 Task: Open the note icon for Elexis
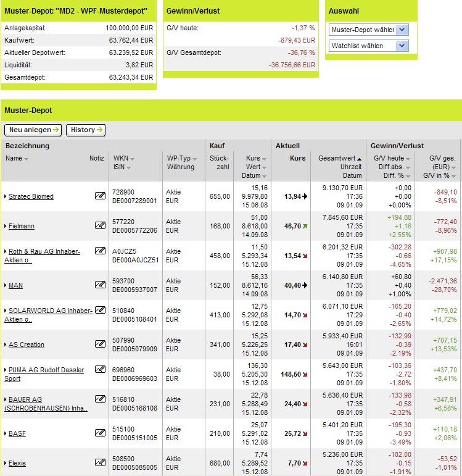click(100, 462)
